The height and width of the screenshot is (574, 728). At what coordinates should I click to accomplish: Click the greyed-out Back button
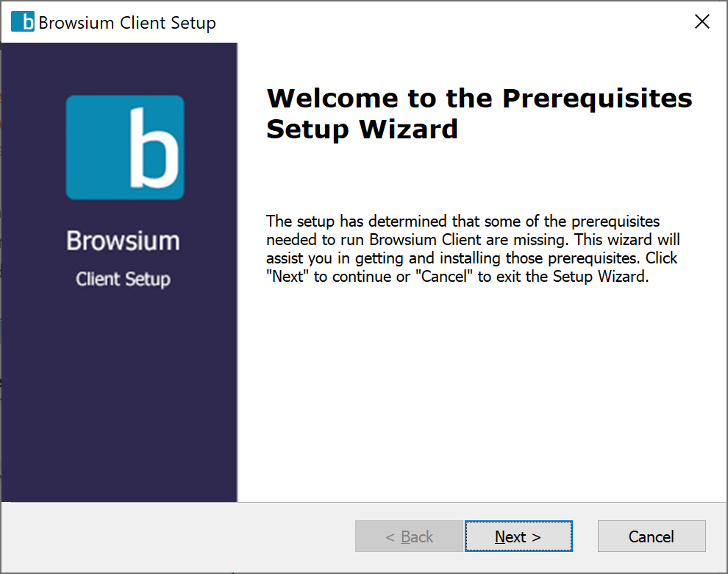click(x=409, y=536)
